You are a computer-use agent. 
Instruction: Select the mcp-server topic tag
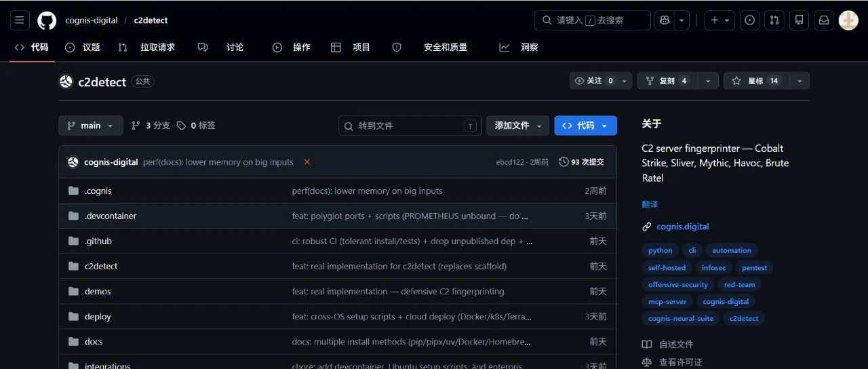pyautogui.click(x=667, y=301)
